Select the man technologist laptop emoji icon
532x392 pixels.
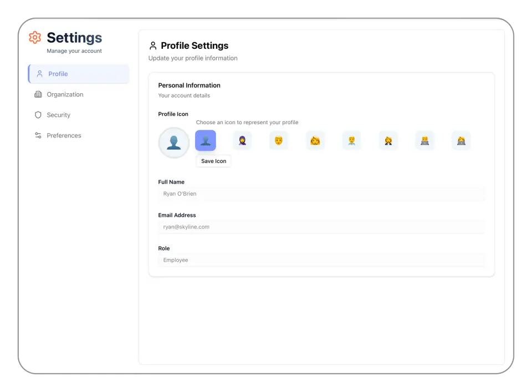425,140
